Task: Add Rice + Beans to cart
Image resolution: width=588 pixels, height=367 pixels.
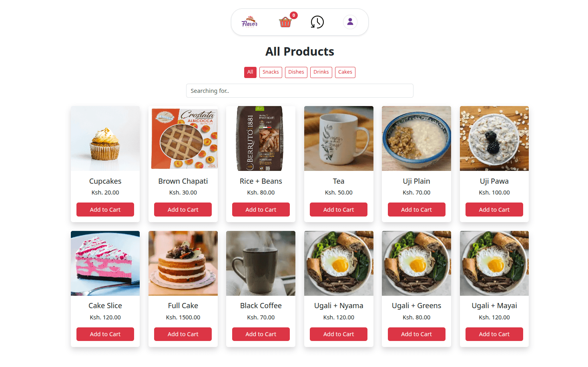Action: click(261, 209)
